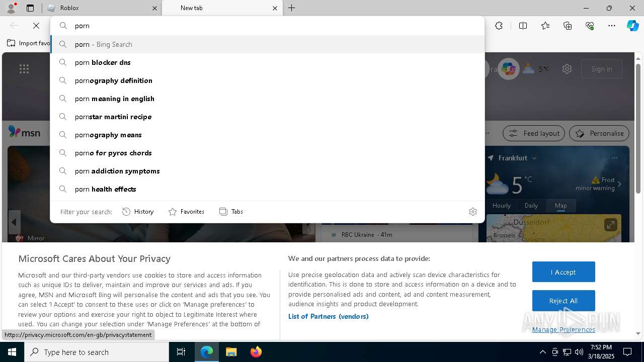The height and width of the screenshot is (362, 644).
Task: Open MSN page settings gear
Action: [x=567, y=69]
